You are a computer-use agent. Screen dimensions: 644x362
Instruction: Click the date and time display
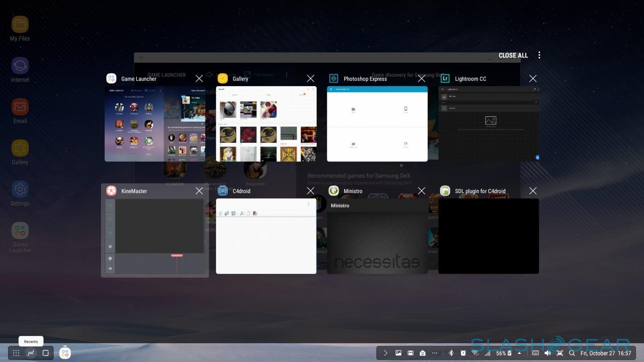[x=605, y=353]
